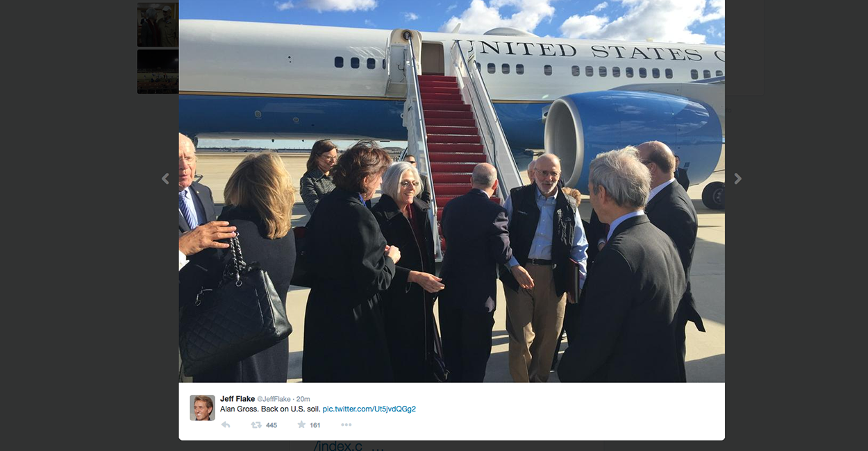Click the "UNITED STATES" lettering on the aircraft
The width and height of the screenshot is (868, 451).
click(583, 51)
